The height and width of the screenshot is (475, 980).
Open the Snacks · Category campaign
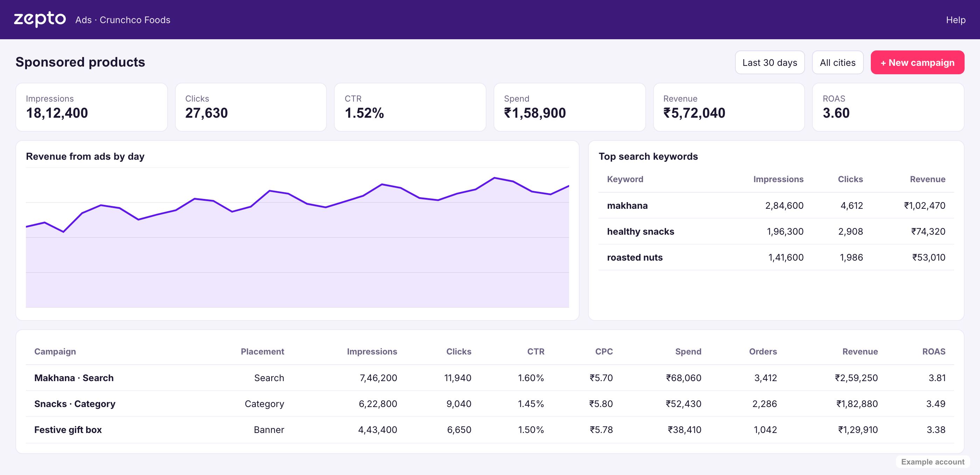(x=75, y=404)
